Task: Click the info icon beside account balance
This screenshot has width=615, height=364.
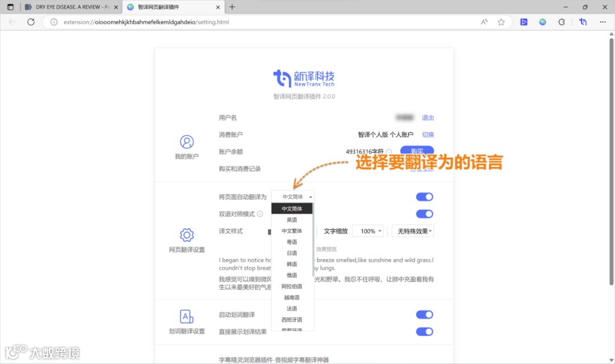Action: (389, 152)
